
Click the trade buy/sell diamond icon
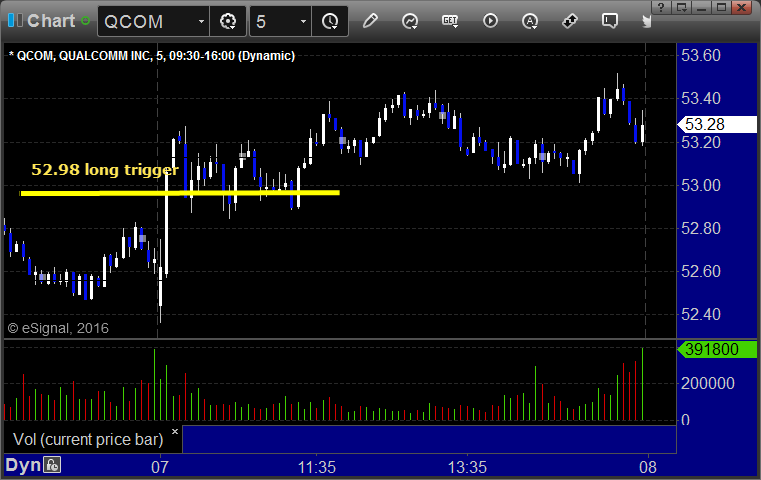[x=570, y=21]
